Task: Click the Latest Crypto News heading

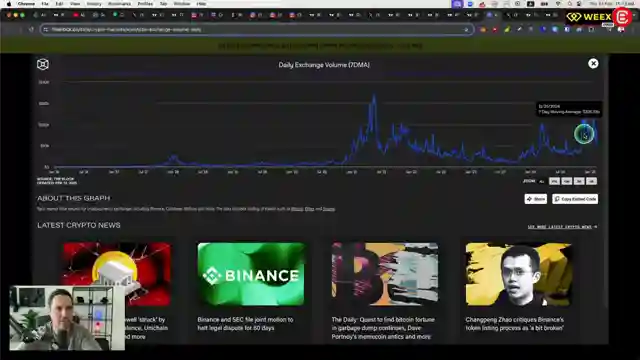Action: pyautogui.click(x=79, y=225)
